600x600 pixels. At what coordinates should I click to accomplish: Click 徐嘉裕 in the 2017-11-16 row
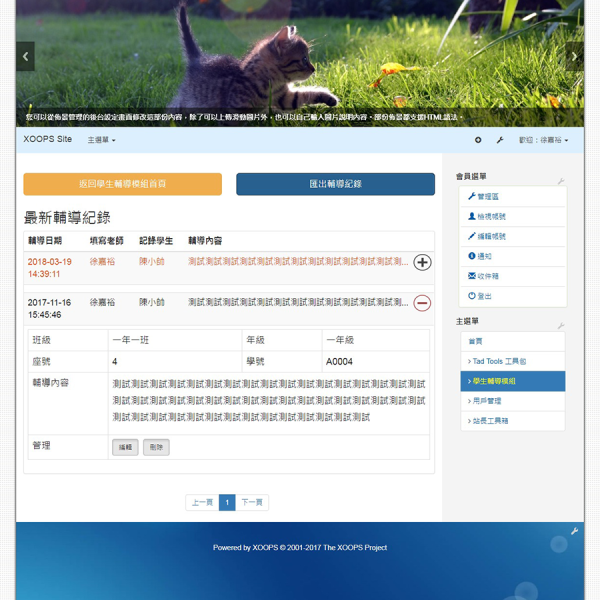102,302
